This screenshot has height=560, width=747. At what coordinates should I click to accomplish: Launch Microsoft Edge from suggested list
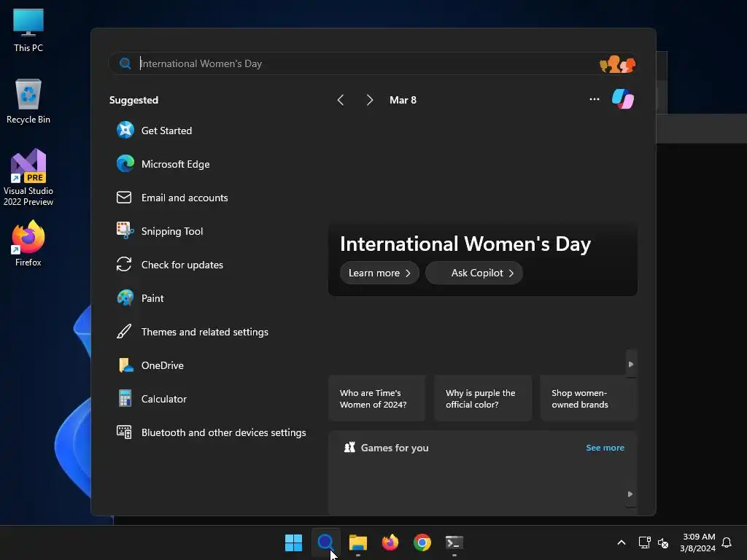click(163, 164)
